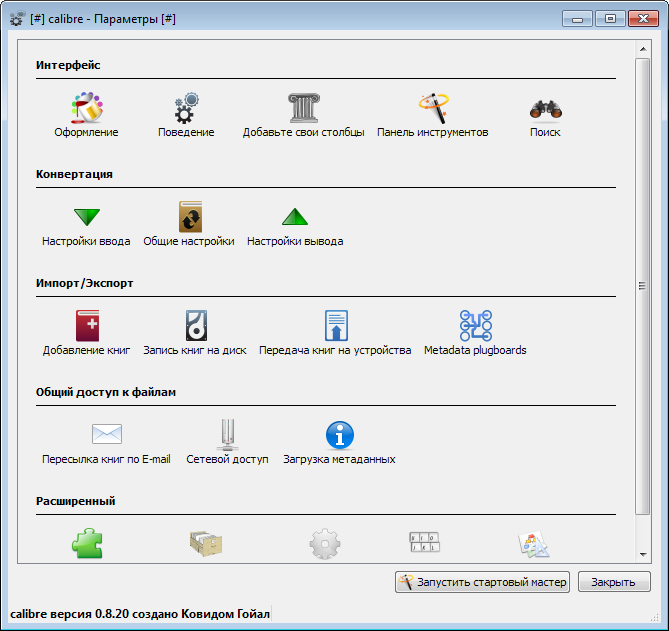Screen dimensions: 669x631
Task: Open the Запись книг на диск drive icon
Action: coord(196,326)
